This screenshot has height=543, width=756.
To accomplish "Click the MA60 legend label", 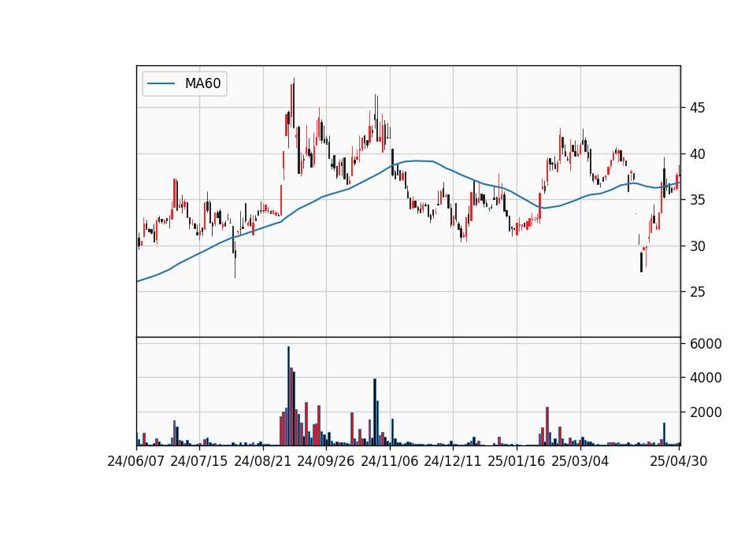I will click(x=202, y=83).
